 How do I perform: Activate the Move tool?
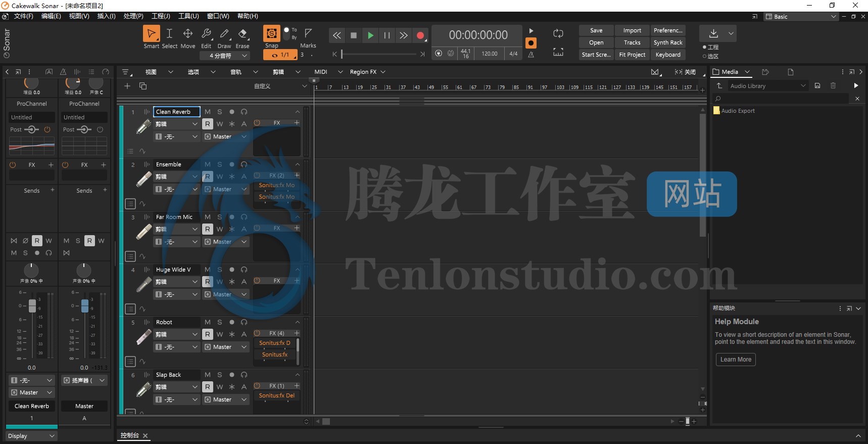coord(187,34)
